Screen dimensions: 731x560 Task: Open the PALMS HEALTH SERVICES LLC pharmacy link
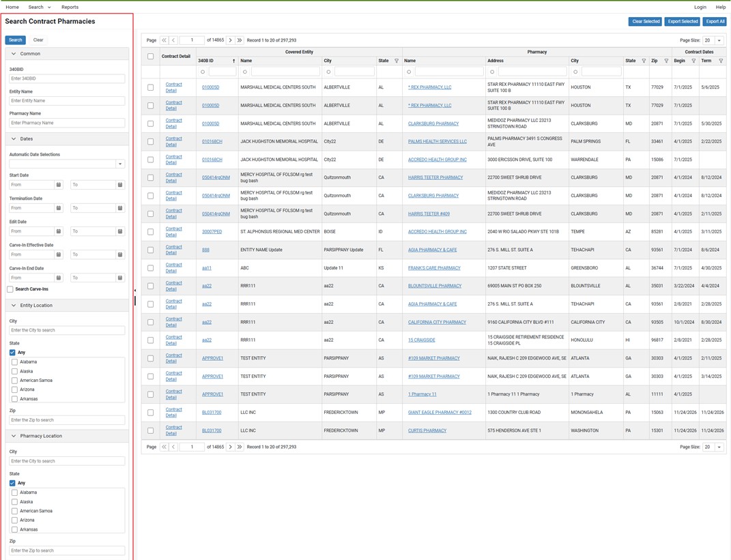tap(437, 141)
